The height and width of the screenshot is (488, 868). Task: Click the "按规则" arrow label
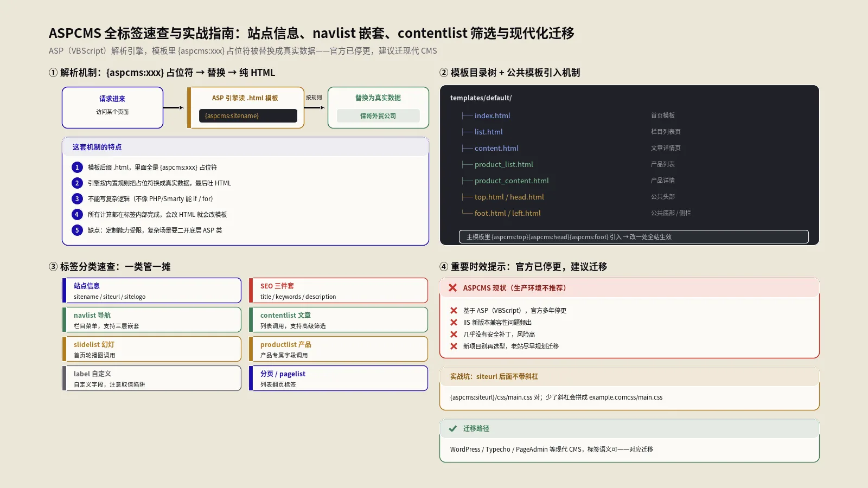(314, 98)
